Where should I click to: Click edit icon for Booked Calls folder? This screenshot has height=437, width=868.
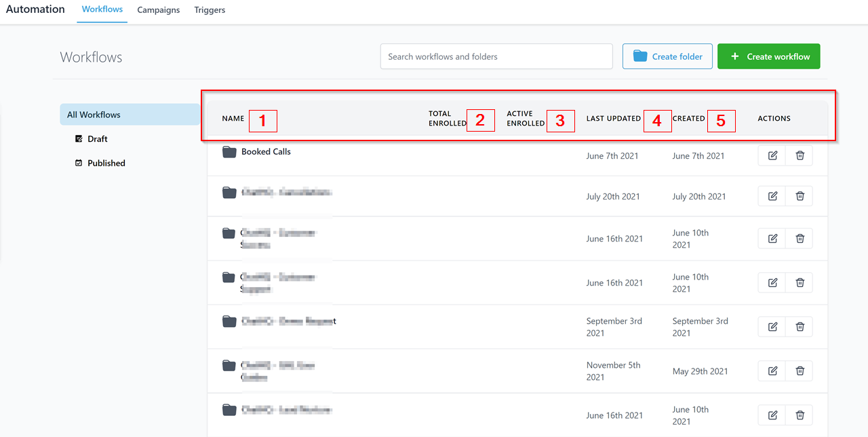772,155
